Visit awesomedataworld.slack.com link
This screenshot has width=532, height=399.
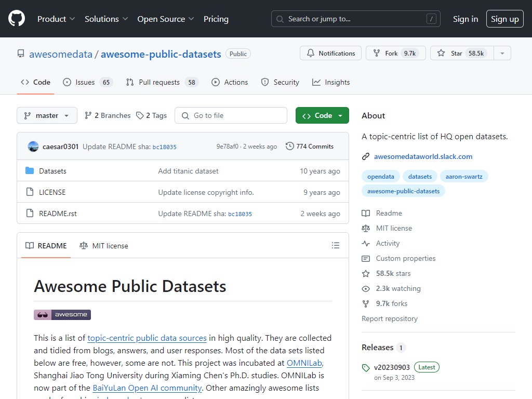point(423,156)
